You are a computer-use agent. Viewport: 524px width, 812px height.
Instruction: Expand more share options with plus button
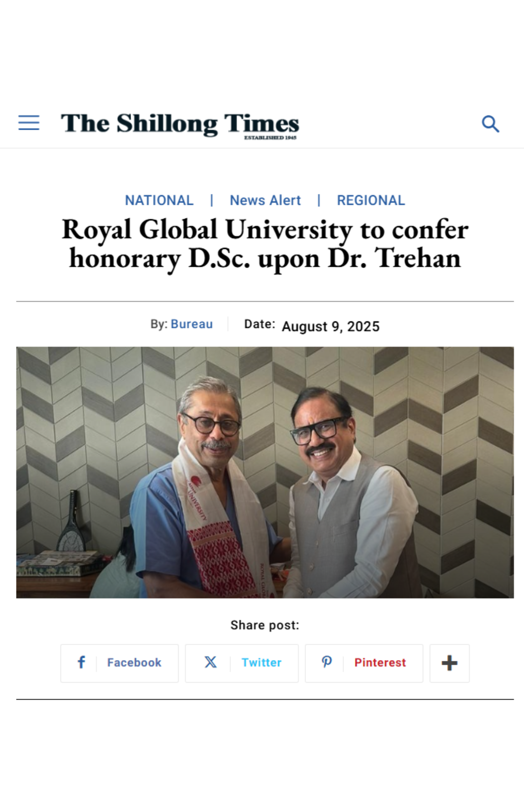(x=449, y=663)
